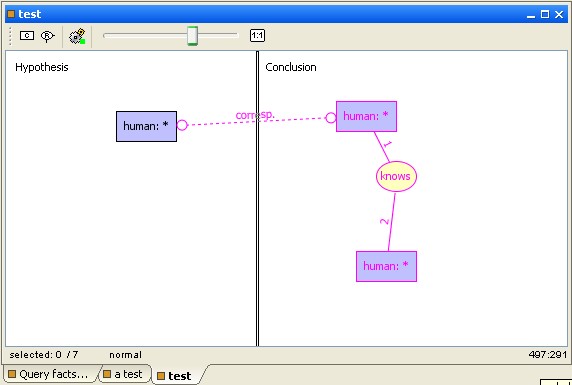This screenshot has height=385, width=572.
Task: Switch to the Query facts tab
Action: (x=50, y=374)
